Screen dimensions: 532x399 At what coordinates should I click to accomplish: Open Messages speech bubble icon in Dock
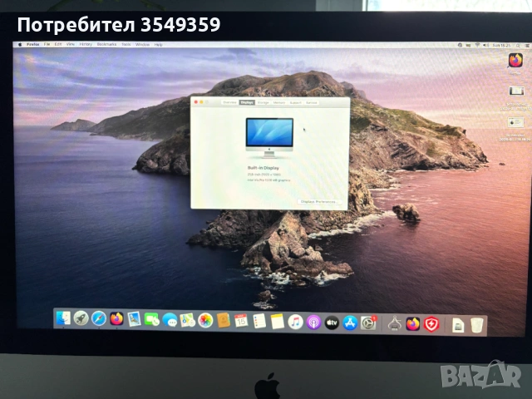[170, 320]
